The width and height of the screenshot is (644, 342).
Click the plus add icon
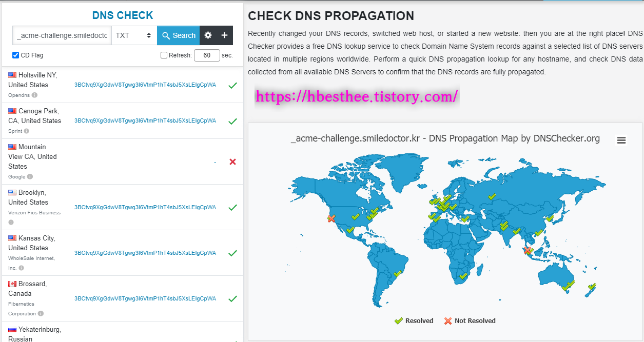pyautogui.click(x=224, y=35)
